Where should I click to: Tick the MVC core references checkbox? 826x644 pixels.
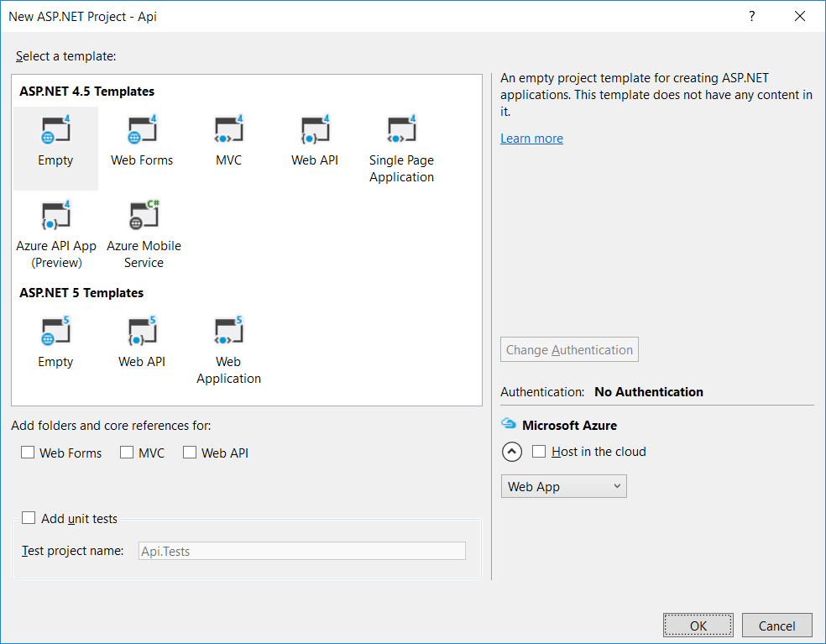coord(127,453)
